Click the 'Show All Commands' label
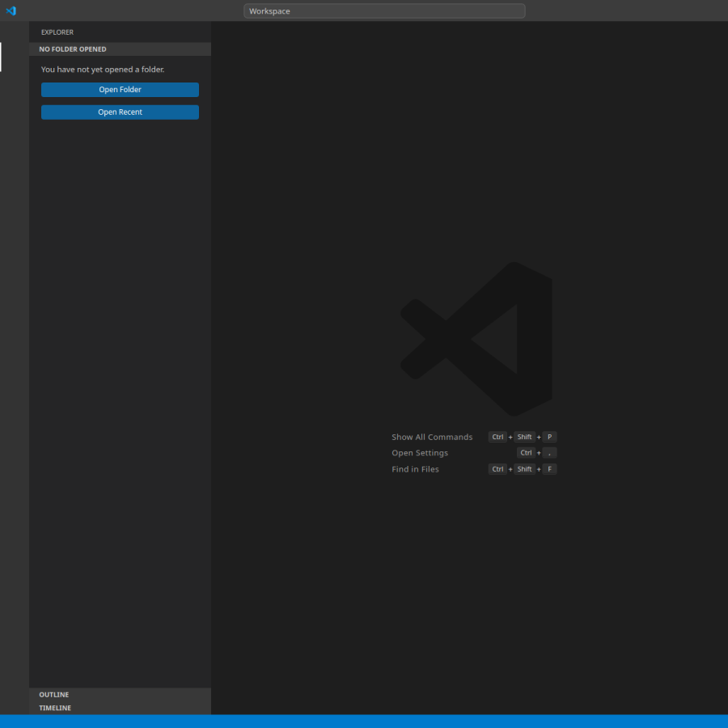Image resolution: width=728 pixels, height=728 pixels. click(432, 437)
